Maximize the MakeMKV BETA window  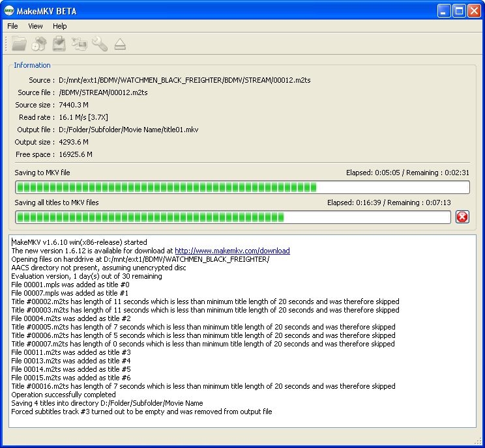(459, 11)
